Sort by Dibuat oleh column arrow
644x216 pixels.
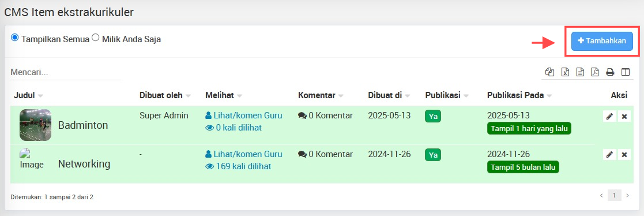(188, 95)
